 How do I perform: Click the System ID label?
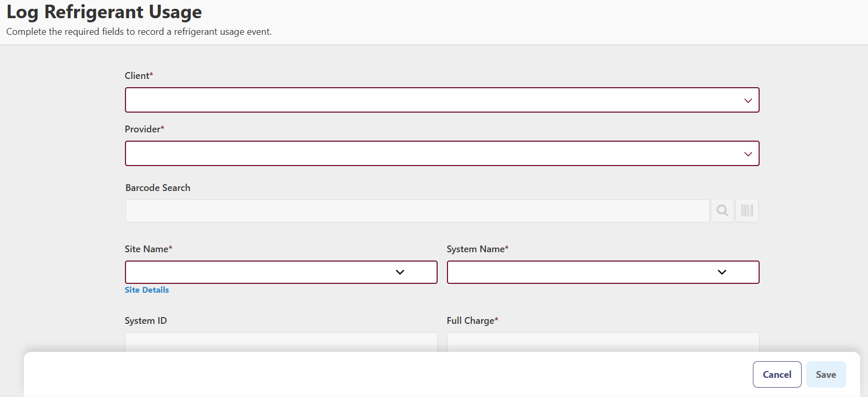[146, 321]
